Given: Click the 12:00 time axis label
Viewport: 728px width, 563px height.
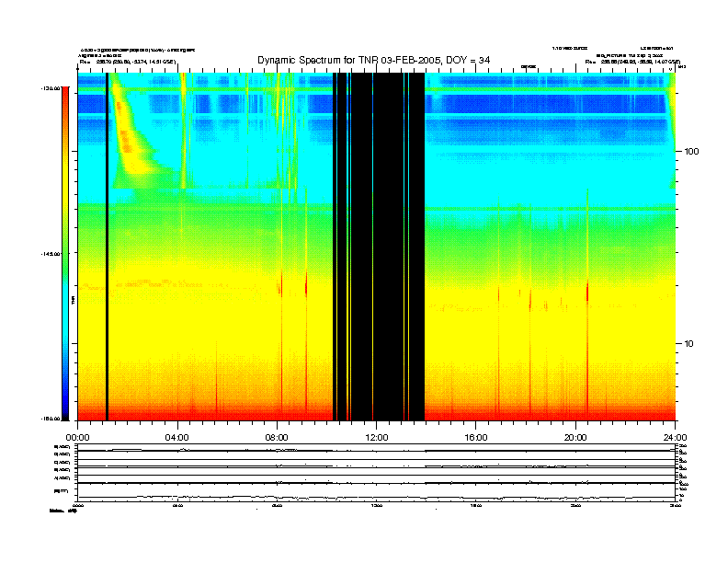Looking at the screenshot, I should [x=377, y=438].
